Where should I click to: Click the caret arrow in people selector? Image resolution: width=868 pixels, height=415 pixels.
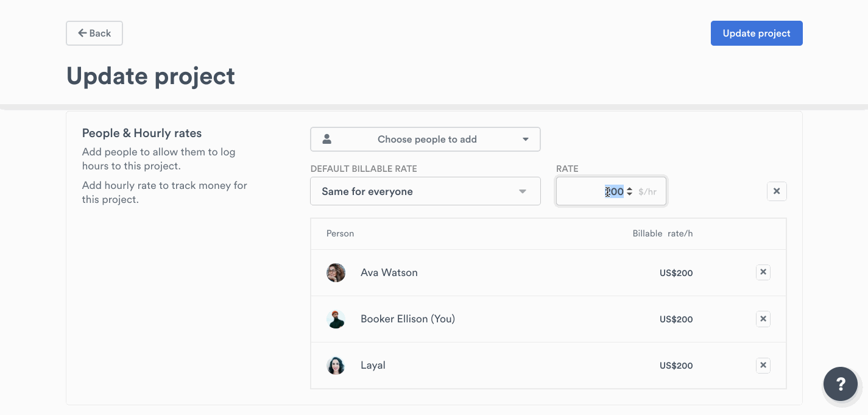pos(526,140)
